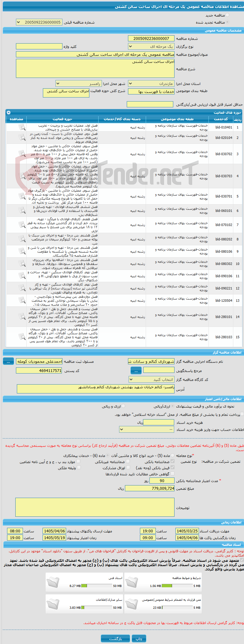Open the استان محل اجرا dropdown
Viewport: 244px width, 644px height.
151,83
